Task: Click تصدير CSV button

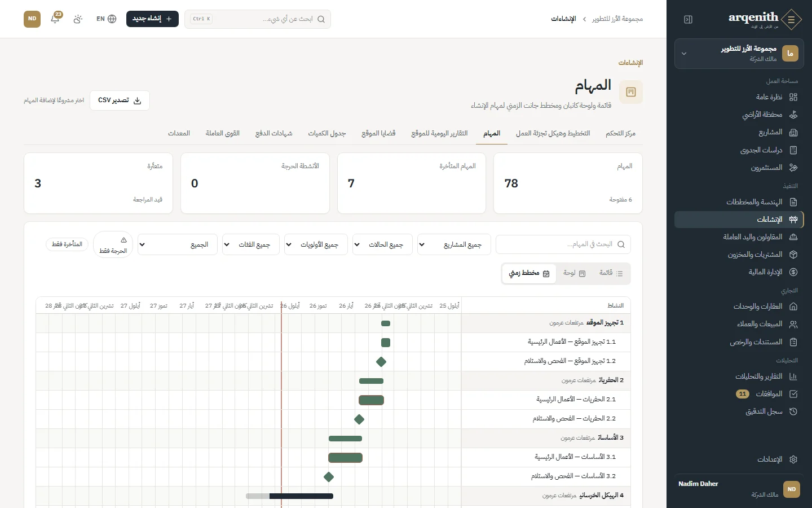Action: coord(120,100)
